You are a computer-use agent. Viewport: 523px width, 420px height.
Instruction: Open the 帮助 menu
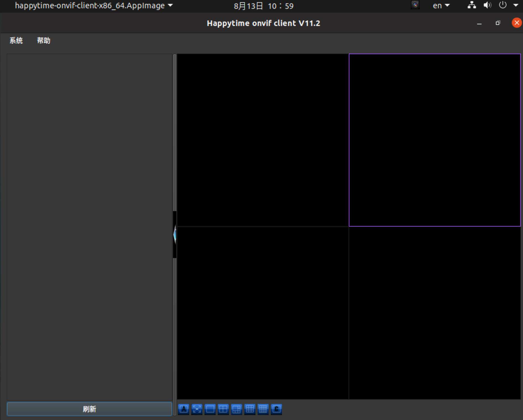point(44,41)
